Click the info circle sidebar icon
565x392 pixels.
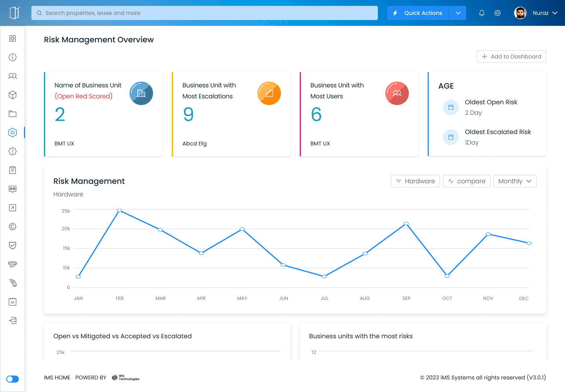coord(13,57)
